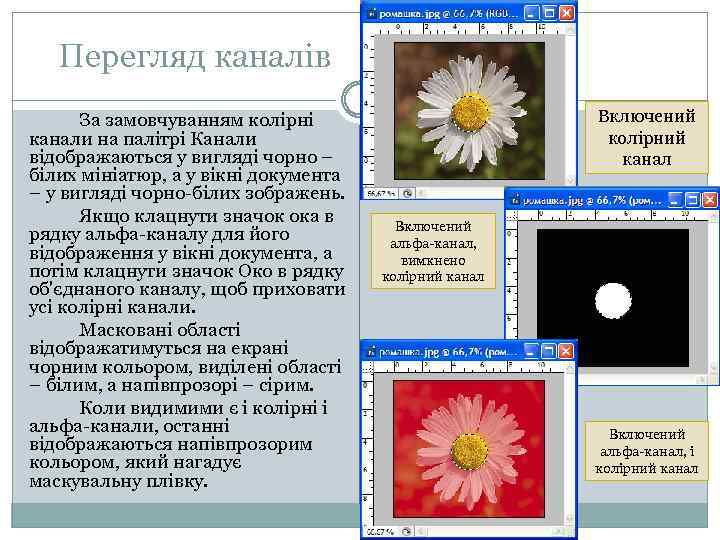Click the paragraph starting 'Якщо клацнути значок ока'
The image size is (720, 540).
(x=187, y=261)
